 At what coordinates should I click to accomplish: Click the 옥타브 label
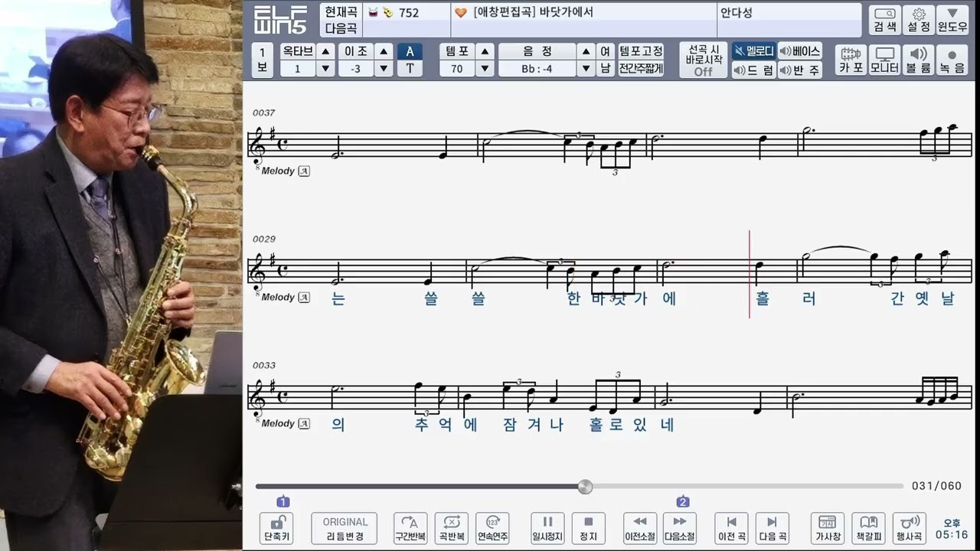point(298,51)
